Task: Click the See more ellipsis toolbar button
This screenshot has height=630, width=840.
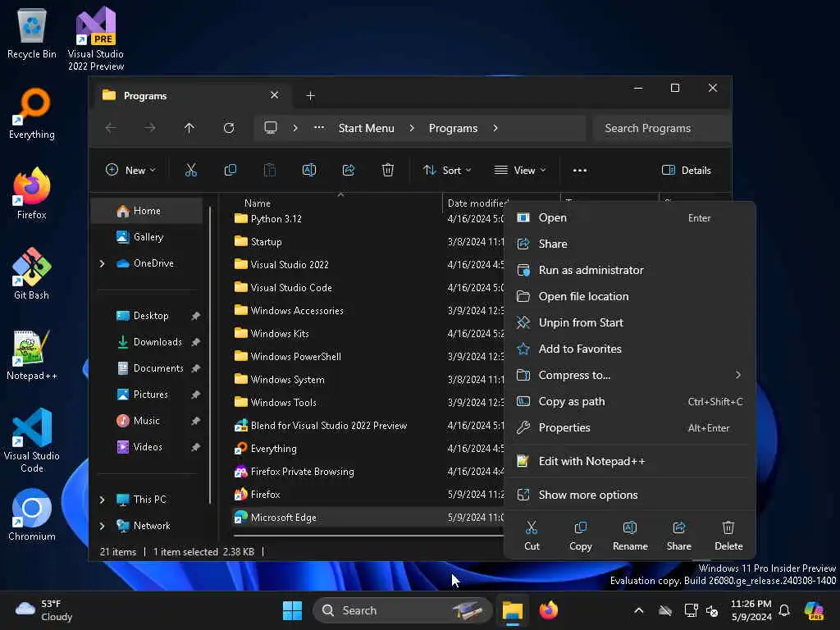Action: pos(580,171)
